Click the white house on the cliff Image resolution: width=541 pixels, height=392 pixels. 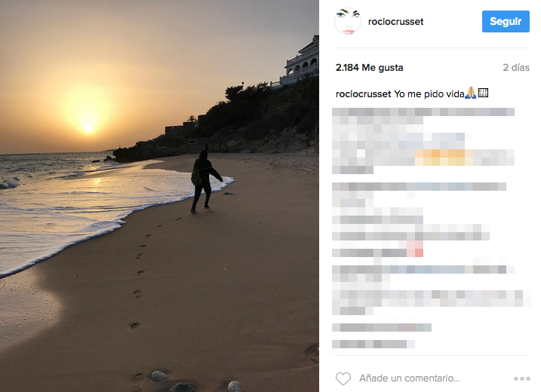(x=300, y=62)
